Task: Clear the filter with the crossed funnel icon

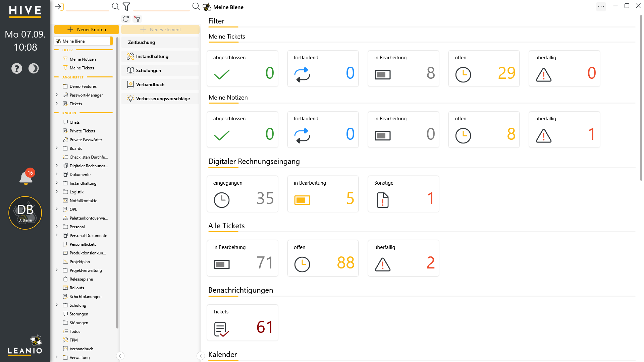Action: point(137,19)
